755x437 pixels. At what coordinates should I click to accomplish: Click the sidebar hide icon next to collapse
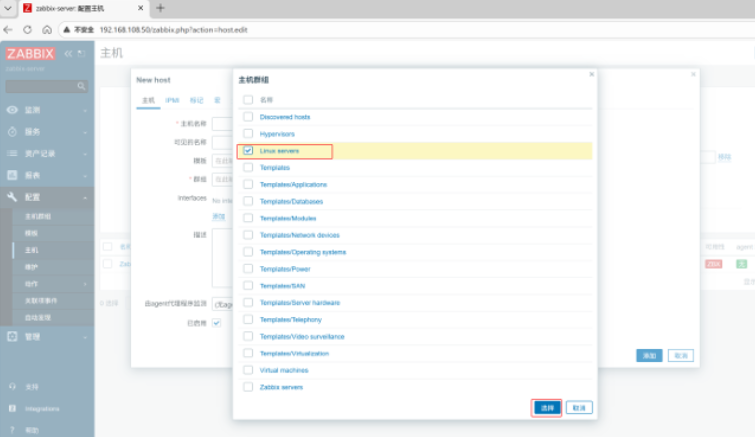point(81,53)
